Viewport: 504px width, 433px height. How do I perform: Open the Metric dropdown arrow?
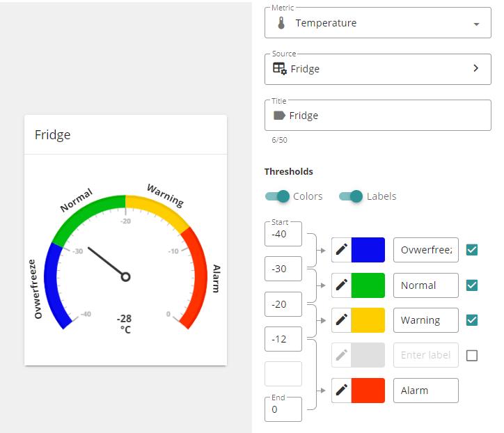tap(476, 24)
